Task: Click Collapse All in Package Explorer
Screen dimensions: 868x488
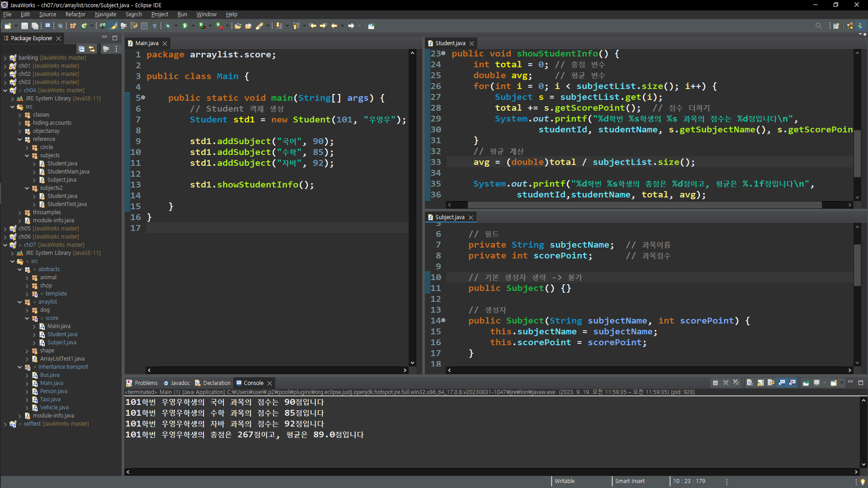Action: coord(81,49)
